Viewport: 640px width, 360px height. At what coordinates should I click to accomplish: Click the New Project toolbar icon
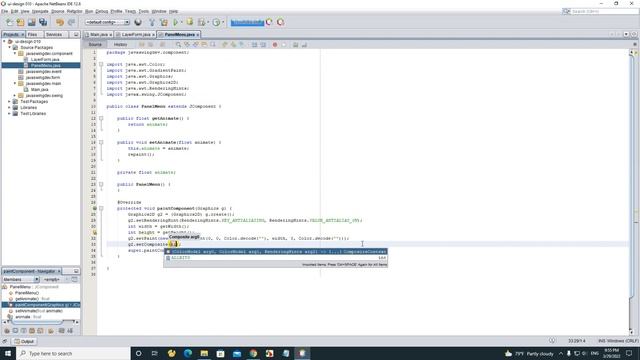point(20,22)
